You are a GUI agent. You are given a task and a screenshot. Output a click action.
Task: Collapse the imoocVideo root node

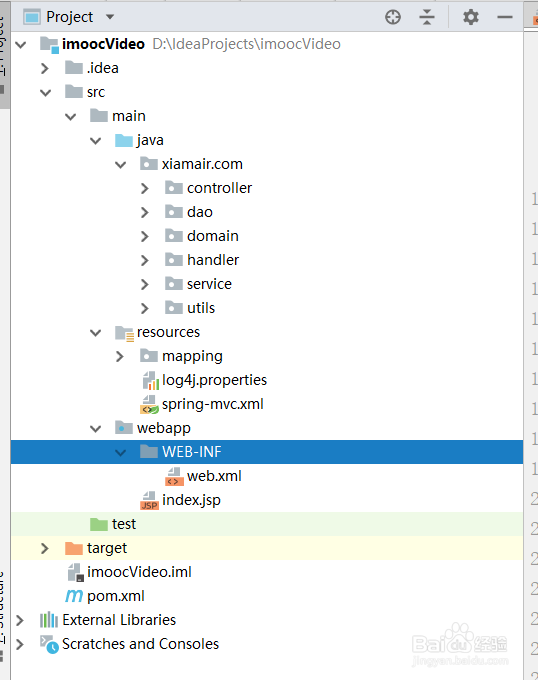pos(20,44)
